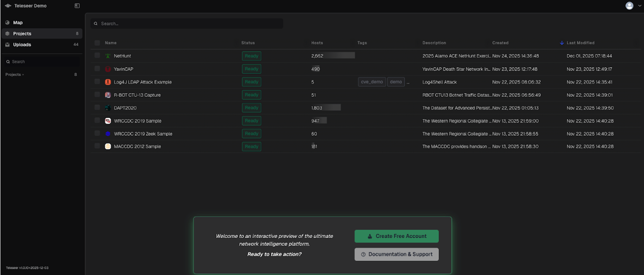The height and width of the screenshot is (275, 644).
Task: Check the NetHunt row checkbox
Action: pos(97,56)
